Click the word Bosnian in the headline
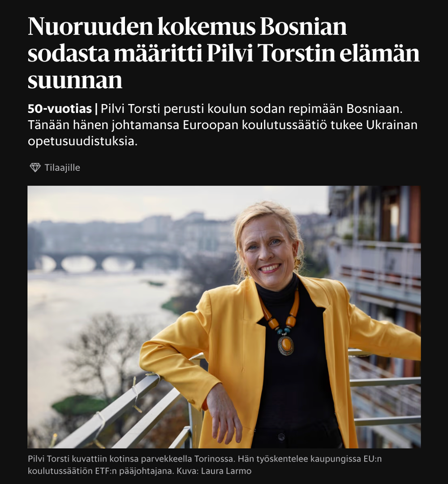 [x=303, y=26]
